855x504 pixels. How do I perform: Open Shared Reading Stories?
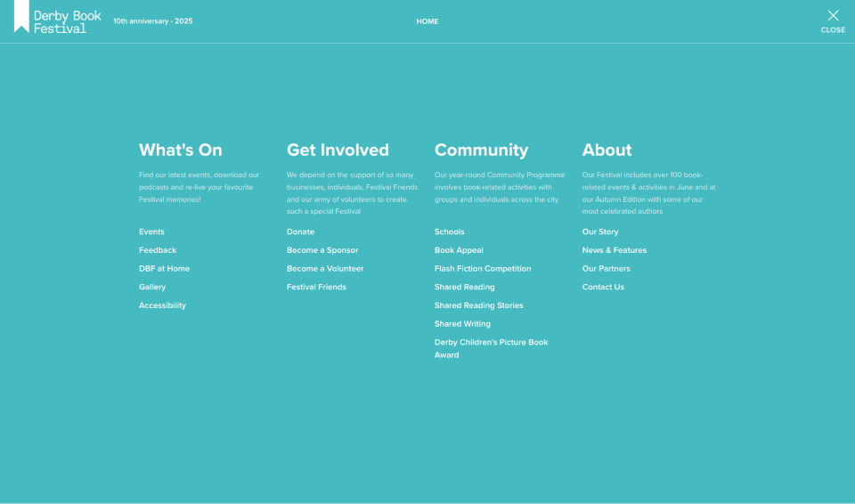[479, 305]
